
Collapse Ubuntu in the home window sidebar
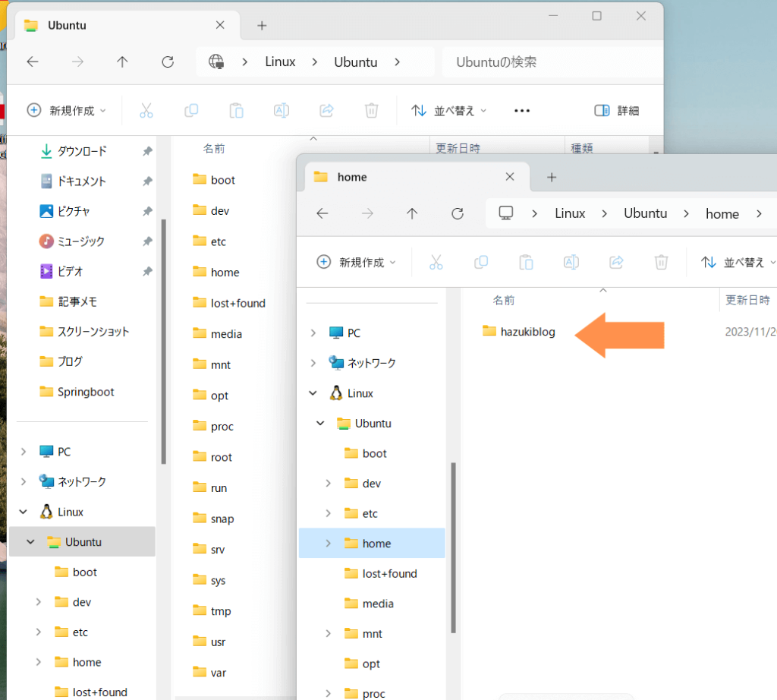pos(321,424)
